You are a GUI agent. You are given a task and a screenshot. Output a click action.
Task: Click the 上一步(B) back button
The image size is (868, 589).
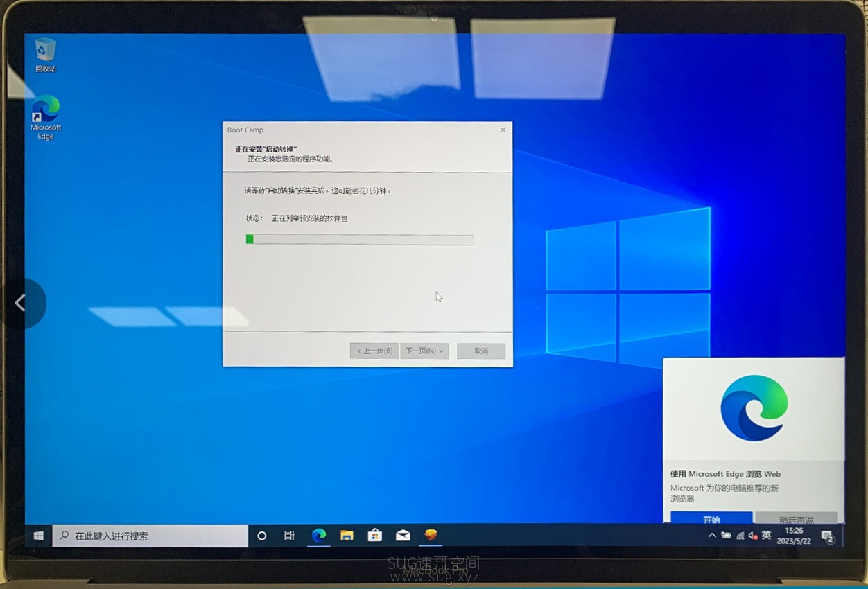tap(374, 351)
